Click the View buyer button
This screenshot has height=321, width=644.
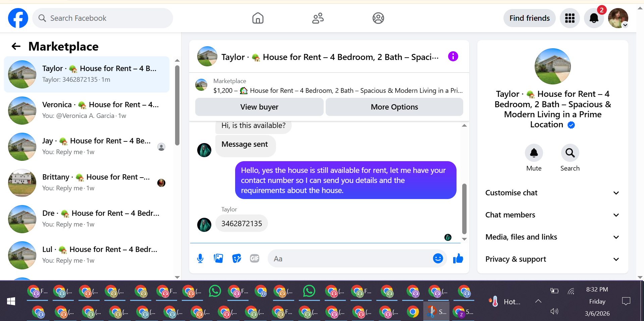[x=259, y=107]
